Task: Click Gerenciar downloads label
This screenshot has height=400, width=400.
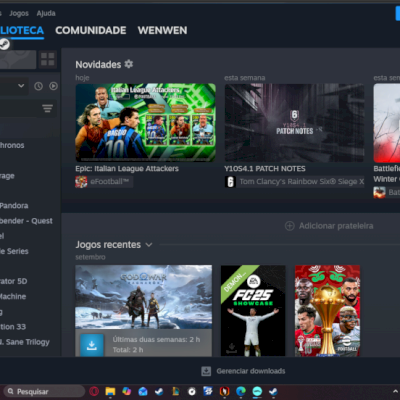Action: [251, 371]
